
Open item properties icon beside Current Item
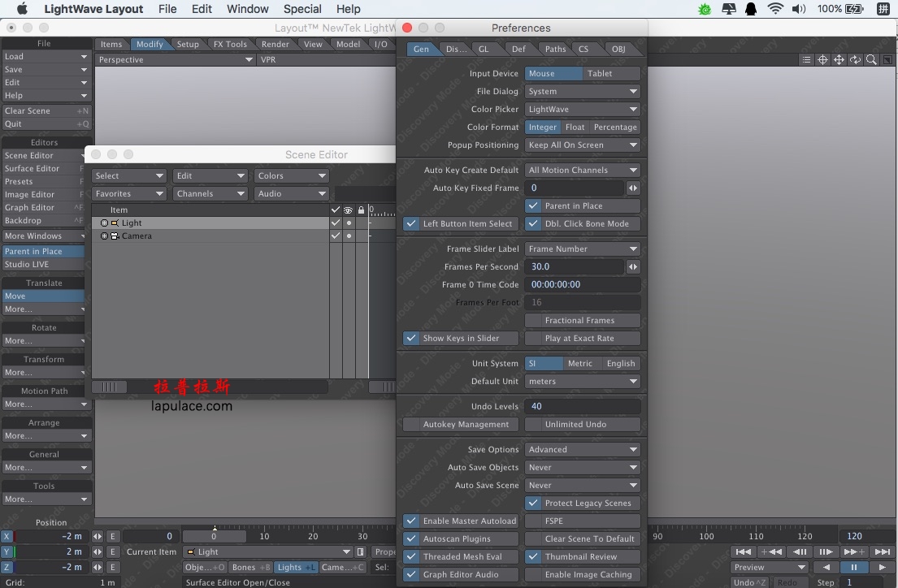click(360, 552)
